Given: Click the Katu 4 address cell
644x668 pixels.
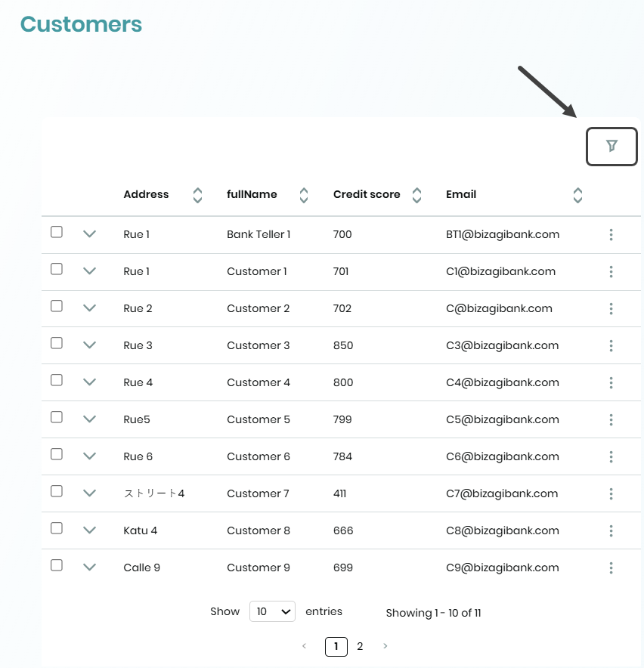Looking at the screenshot, I should (x=141, y=530).
